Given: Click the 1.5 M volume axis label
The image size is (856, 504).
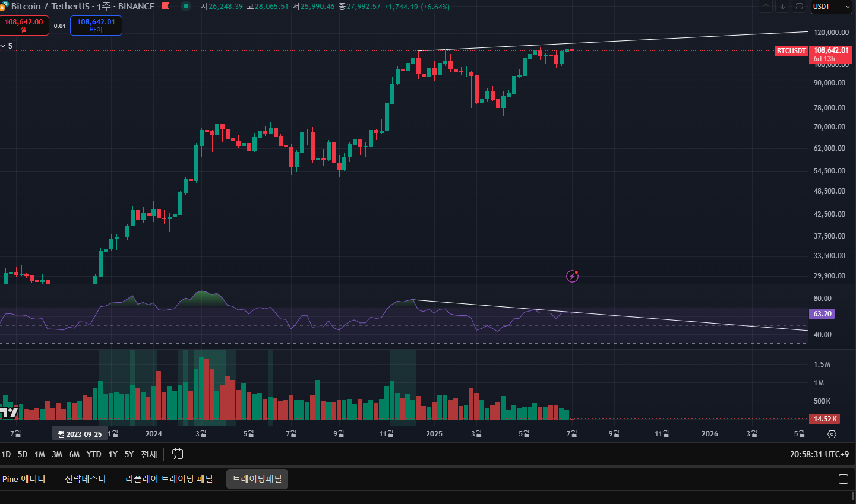Looking at the screenshot, I should coord(822,364).
